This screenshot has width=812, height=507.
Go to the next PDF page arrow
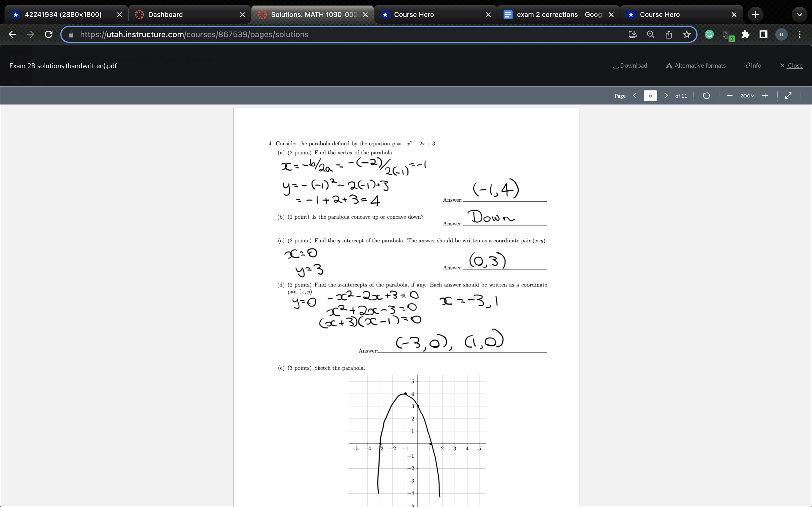(666, 95)
